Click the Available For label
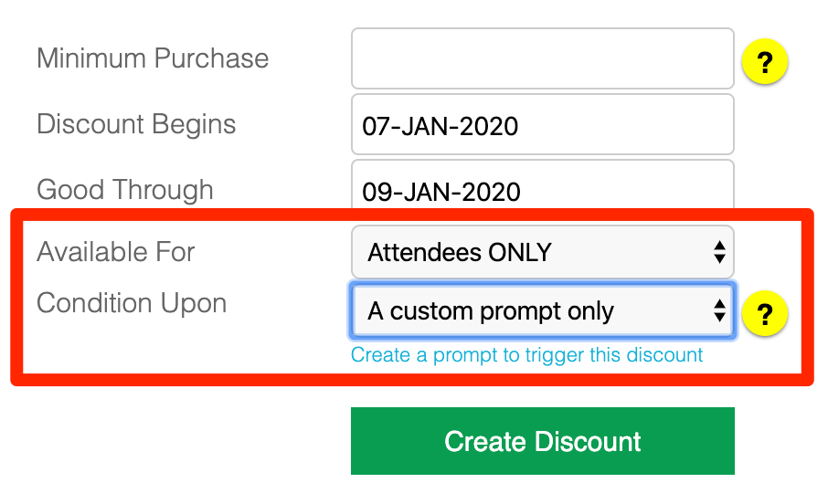The width and height of the screenshot is (828, 504). (116, 252)
